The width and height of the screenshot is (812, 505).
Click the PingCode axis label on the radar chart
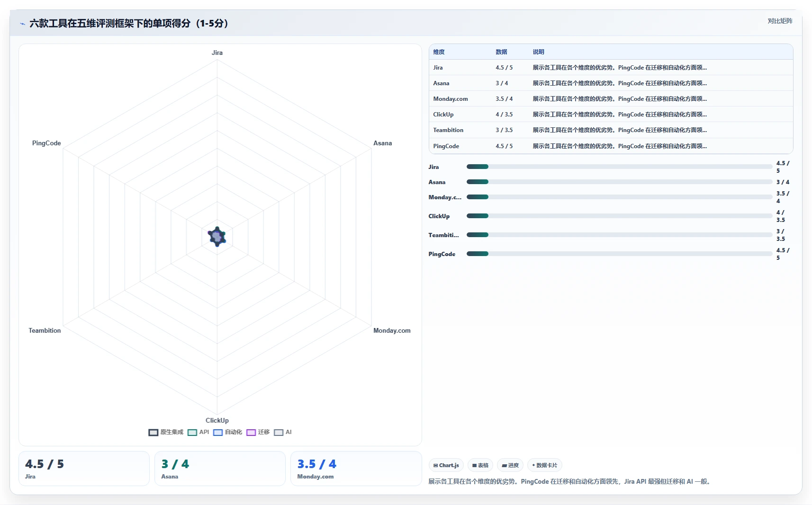coord(46,143)
